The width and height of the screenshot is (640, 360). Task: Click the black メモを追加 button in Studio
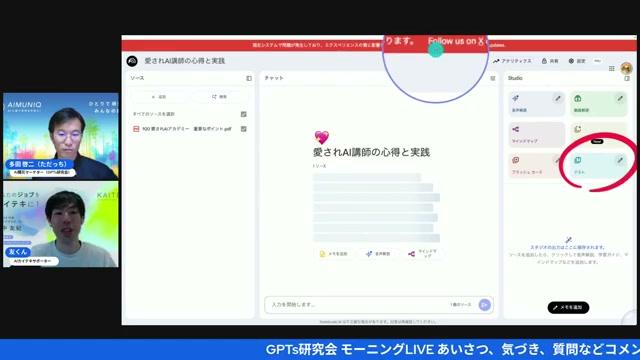tap(568, 307)
